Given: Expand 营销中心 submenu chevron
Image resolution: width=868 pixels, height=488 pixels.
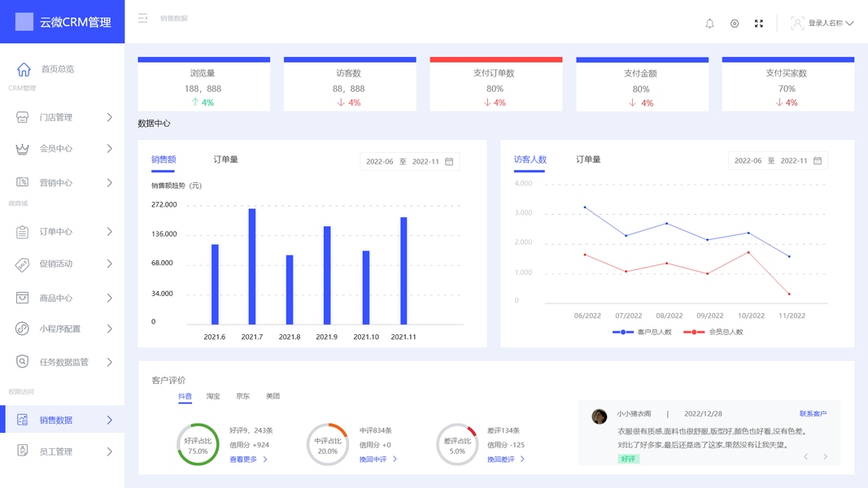Looking at the screenshot, I should tap(110, 182).
